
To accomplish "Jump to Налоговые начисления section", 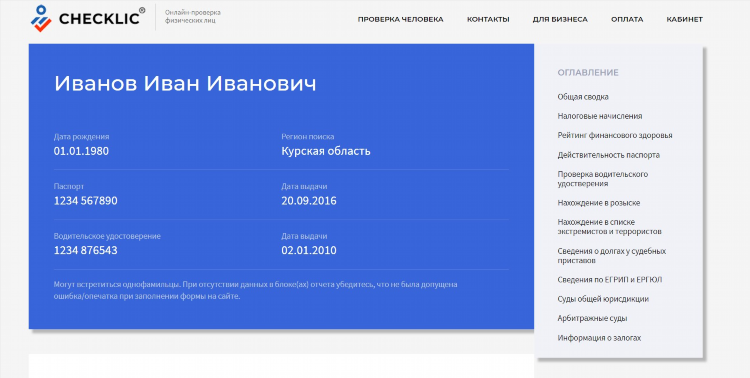I will coord(600,116).
